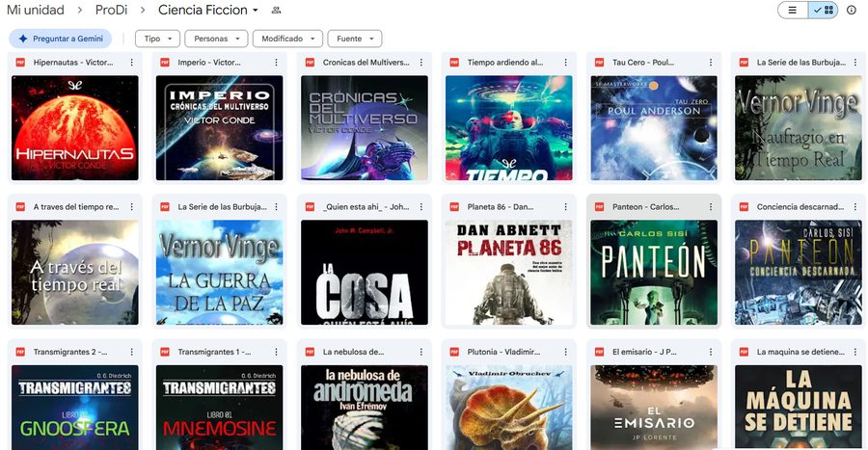This screenshot has width=868, height=450.
Task: Select the "Cronicas del Multivers..." file title
Action: (366, 63)
